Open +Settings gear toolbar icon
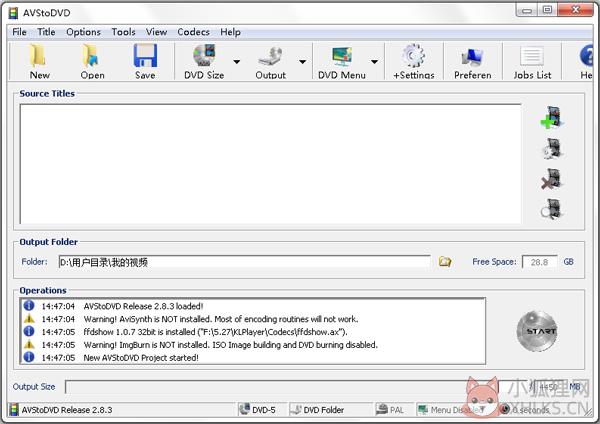The width and height of the screenshot is (600, 424). coord(414,56)
